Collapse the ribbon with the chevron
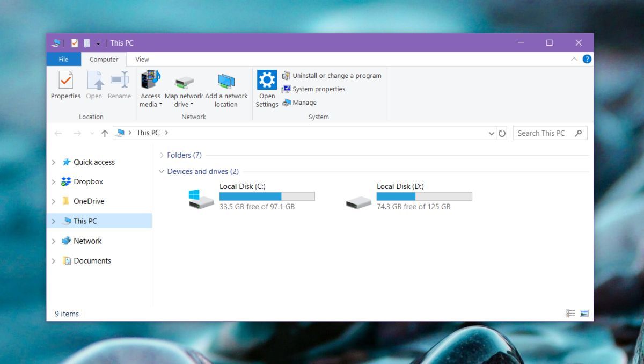 tap(574, 59)
